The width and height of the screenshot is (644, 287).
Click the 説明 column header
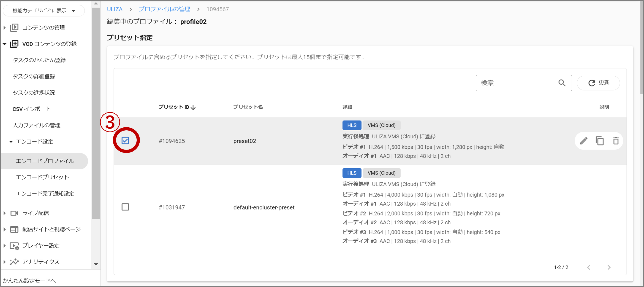[x=604, y=107]
